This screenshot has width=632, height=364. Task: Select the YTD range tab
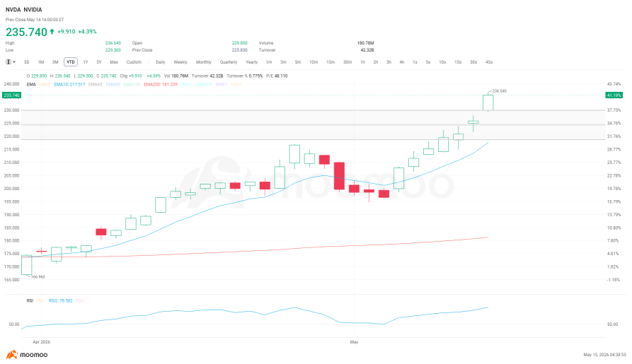71,62
